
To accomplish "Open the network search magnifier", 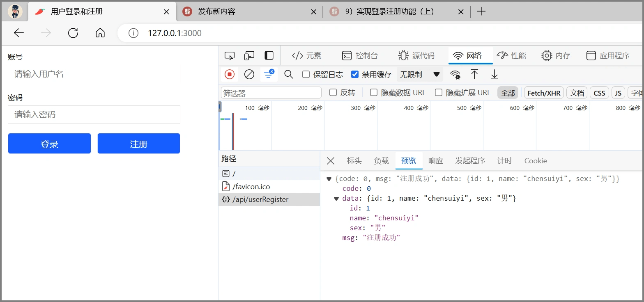I will 289,74.
